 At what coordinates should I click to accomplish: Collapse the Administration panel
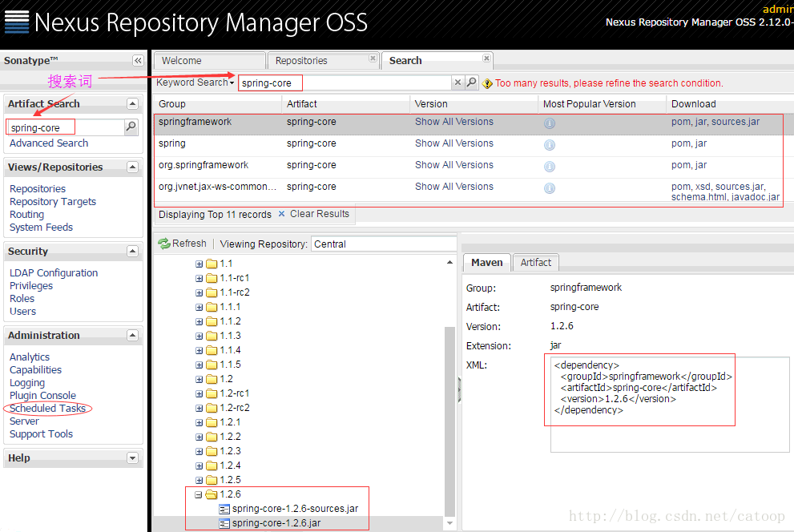click(132, 335)
